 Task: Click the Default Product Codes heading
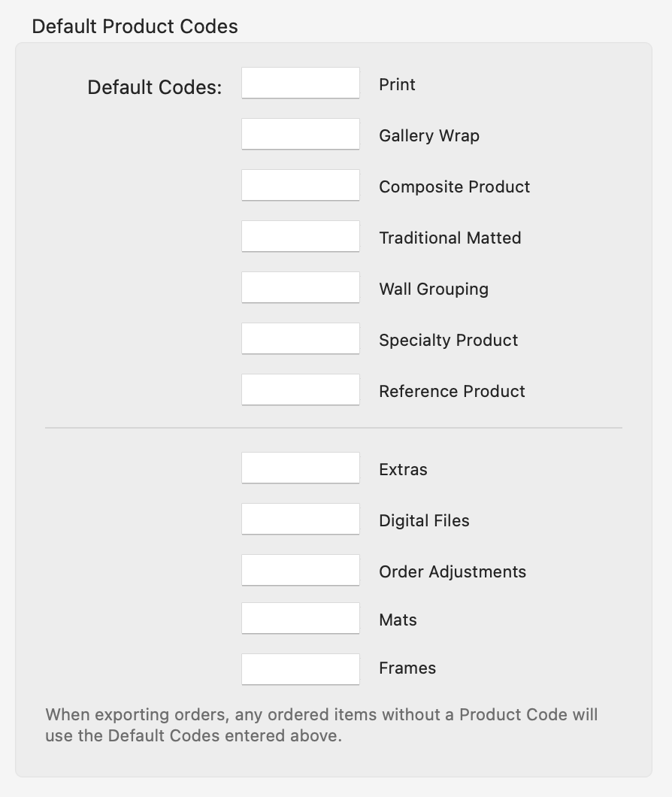135,26
